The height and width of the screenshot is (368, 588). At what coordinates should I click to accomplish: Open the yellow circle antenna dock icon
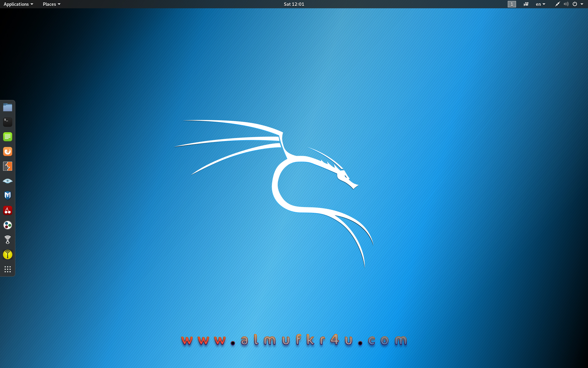(8, 255)
